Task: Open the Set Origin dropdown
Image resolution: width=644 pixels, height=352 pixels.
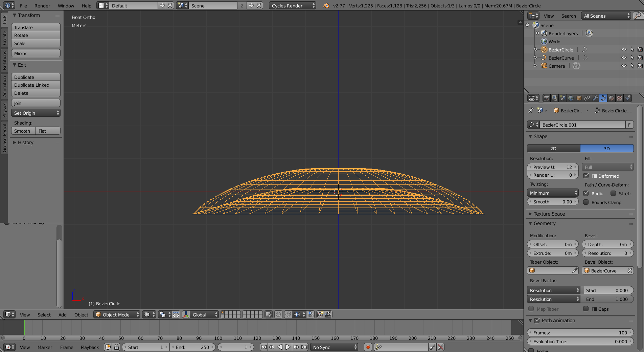Action: coord(36,113)
